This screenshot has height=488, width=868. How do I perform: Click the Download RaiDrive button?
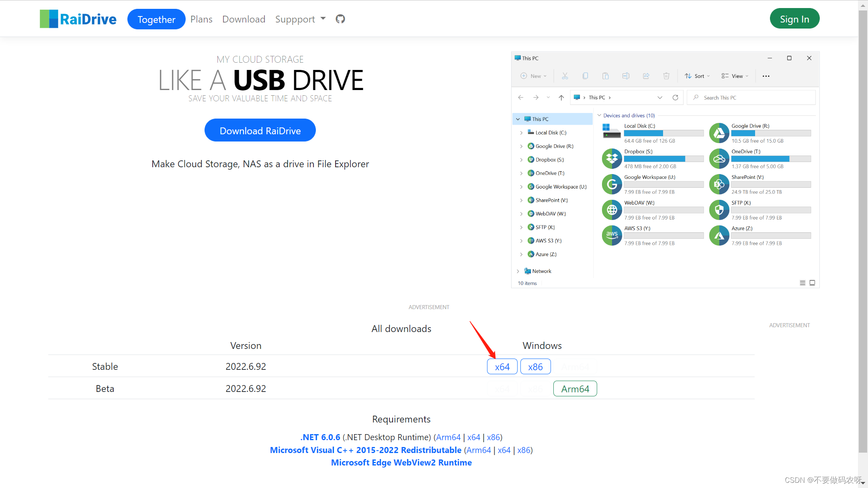coord(260,130)
